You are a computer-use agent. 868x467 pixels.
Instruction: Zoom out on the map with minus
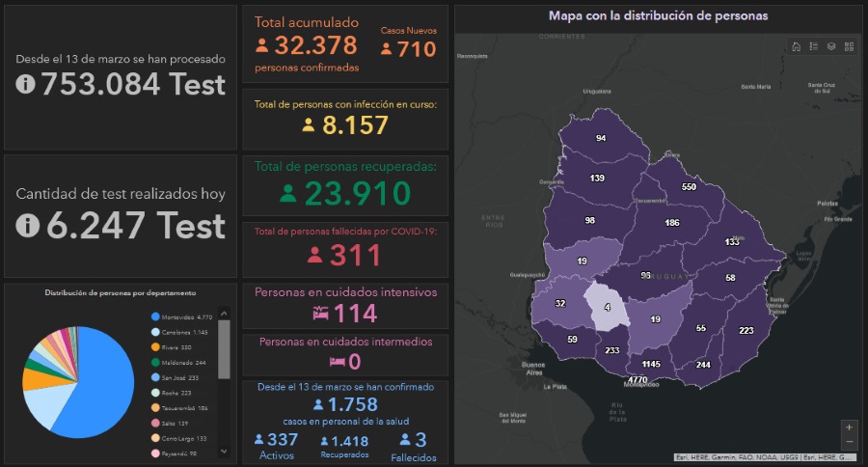tap(849, 442)
